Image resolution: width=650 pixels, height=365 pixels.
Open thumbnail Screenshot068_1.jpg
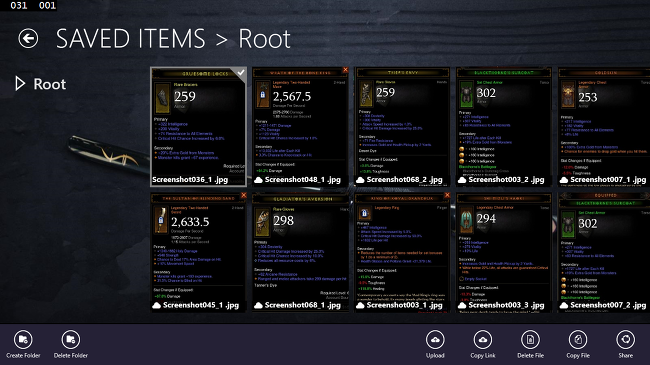301,252
